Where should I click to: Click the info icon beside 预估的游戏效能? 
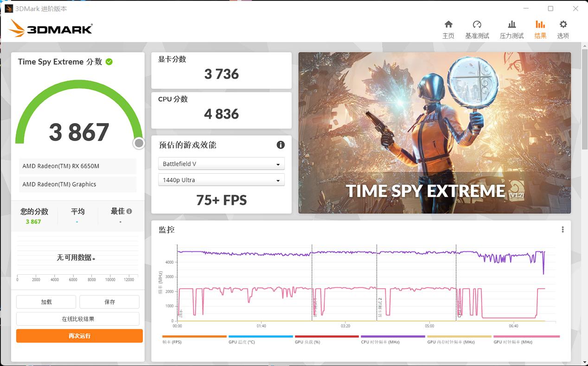click(x=281, y=145)
